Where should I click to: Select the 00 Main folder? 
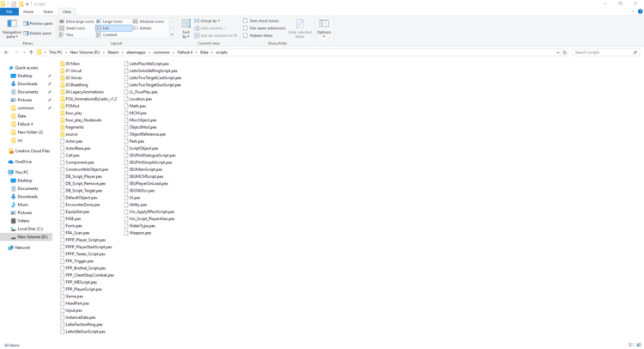(70, 64)
